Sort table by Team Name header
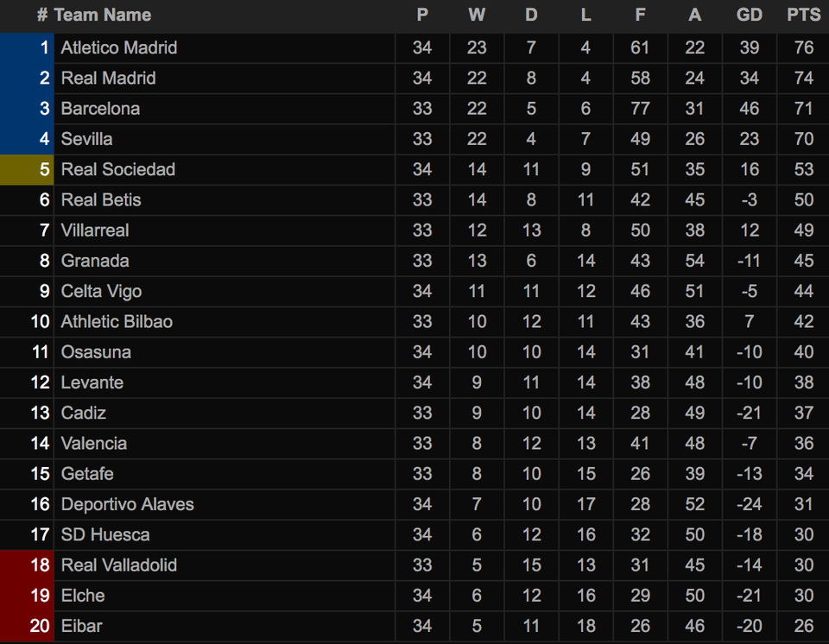Screen dimensions: 829x644 pos(102,15)
